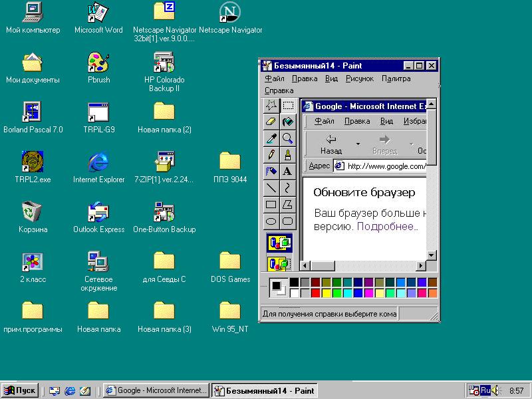Select the TRPiL-G9 desktop shortcut
Viewport: 532px width, 399px height.
tap(98, 118)
